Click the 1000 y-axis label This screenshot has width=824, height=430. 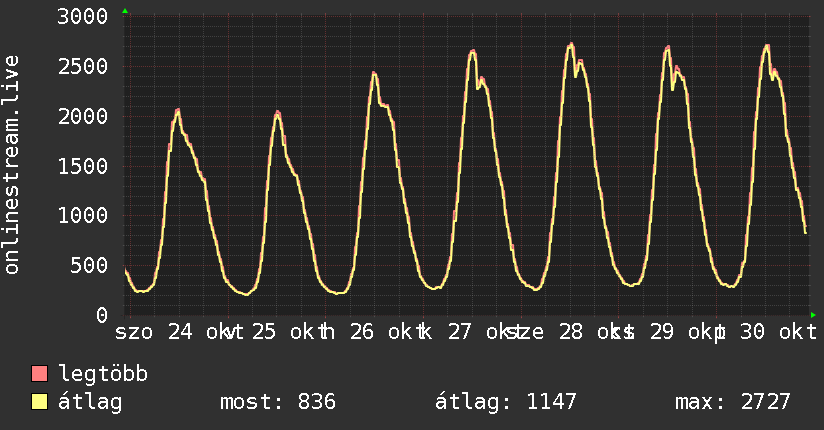tap(83, 216)
